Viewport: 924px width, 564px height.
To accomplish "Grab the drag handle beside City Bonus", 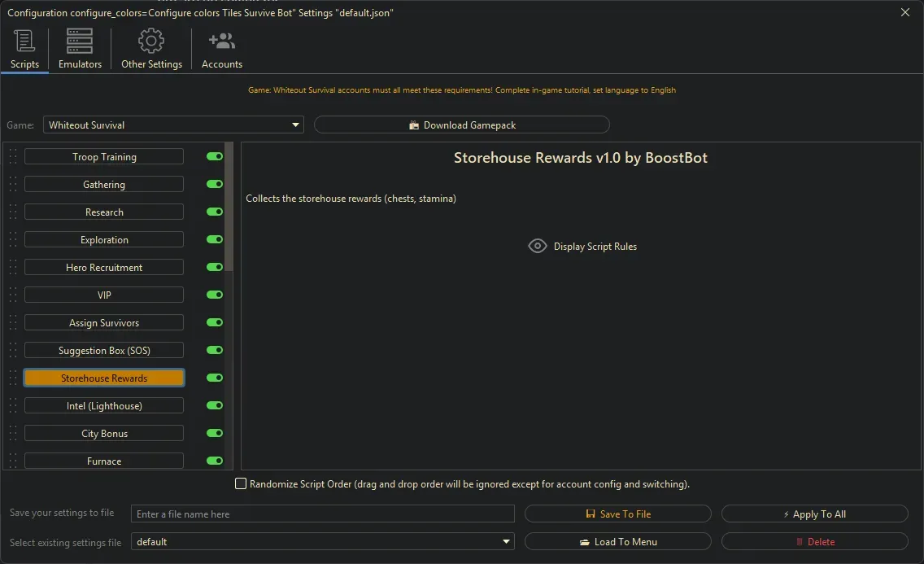I will [x=13, y=434].
